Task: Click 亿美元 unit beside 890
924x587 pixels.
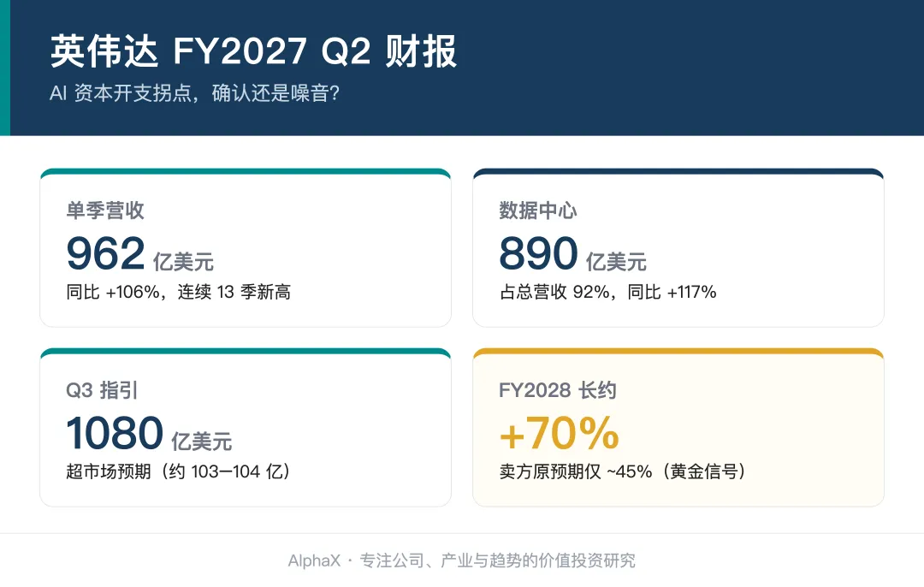Action: (x=616, y=262)
